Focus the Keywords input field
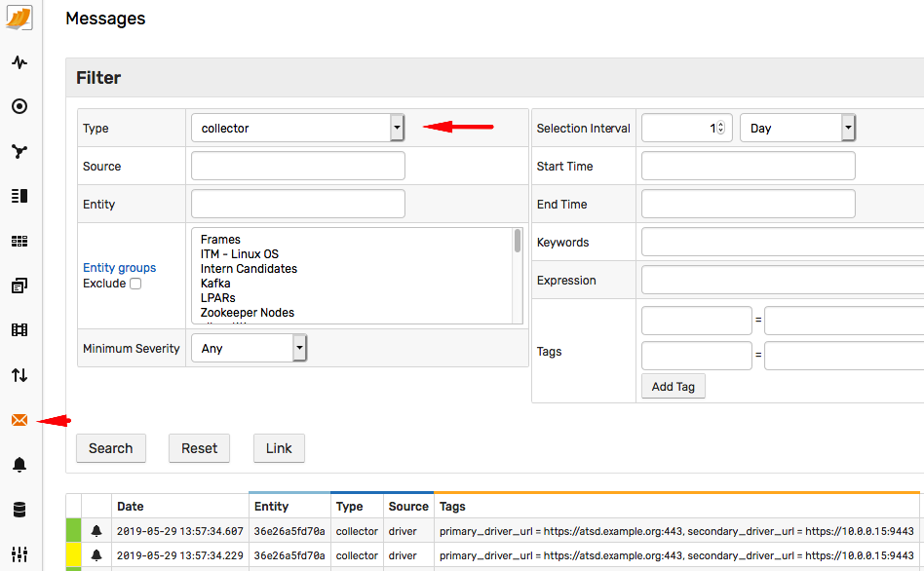Screen dimensions: 924x571 point(783,242)
